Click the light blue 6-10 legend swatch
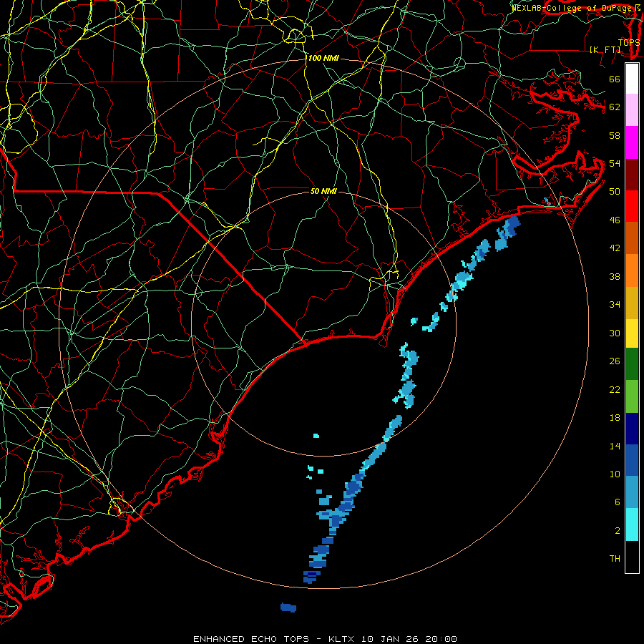The width and height of the screenshot is (644, 644). point(632,492)
